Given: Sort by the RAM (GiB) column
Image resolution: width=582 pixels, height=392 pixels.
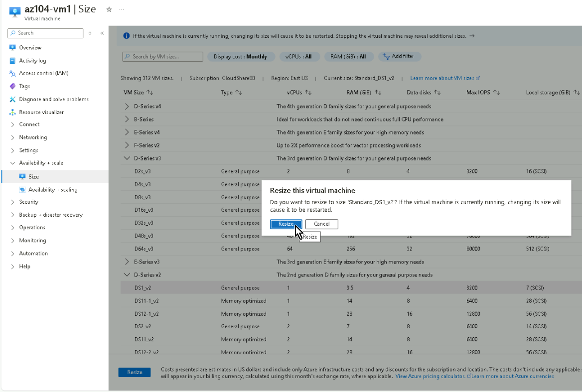Looking at the screenshot, I should click(364, 92).
